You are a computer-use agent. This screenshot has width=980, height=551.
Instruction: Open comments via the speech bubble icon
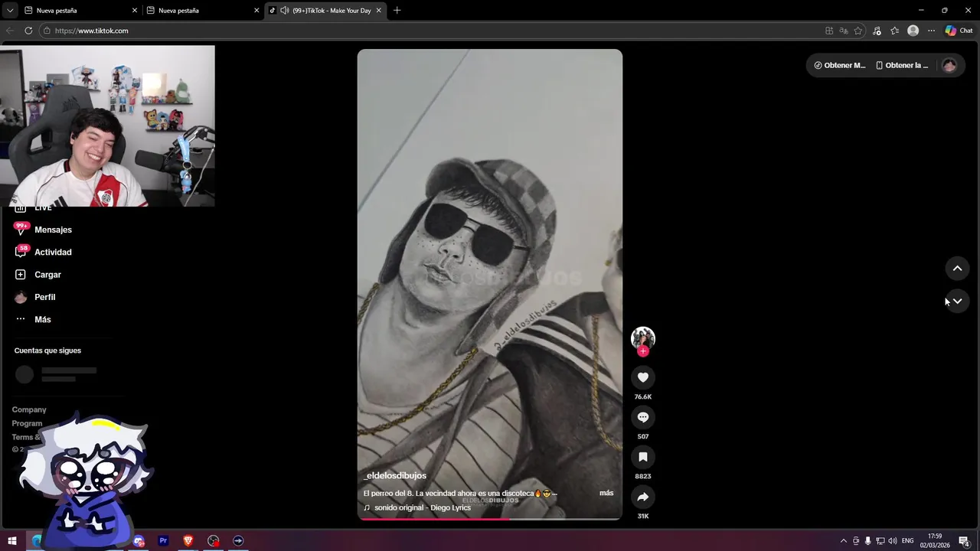point(643,417)
